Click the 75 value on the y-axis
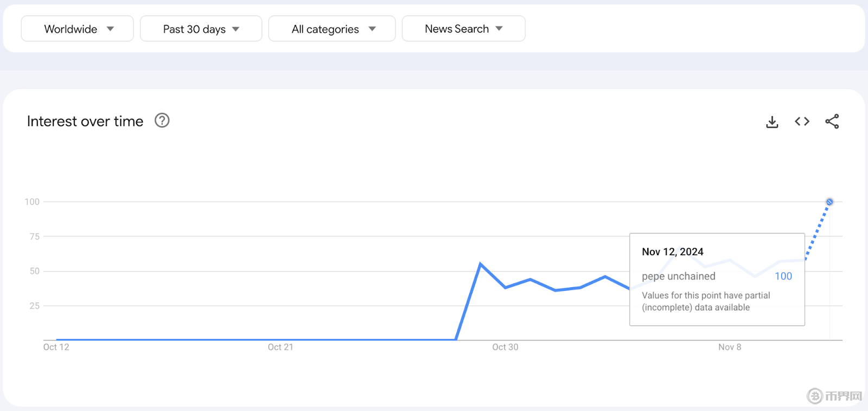This screenshot has width=868, height=411. click(35, 237)
